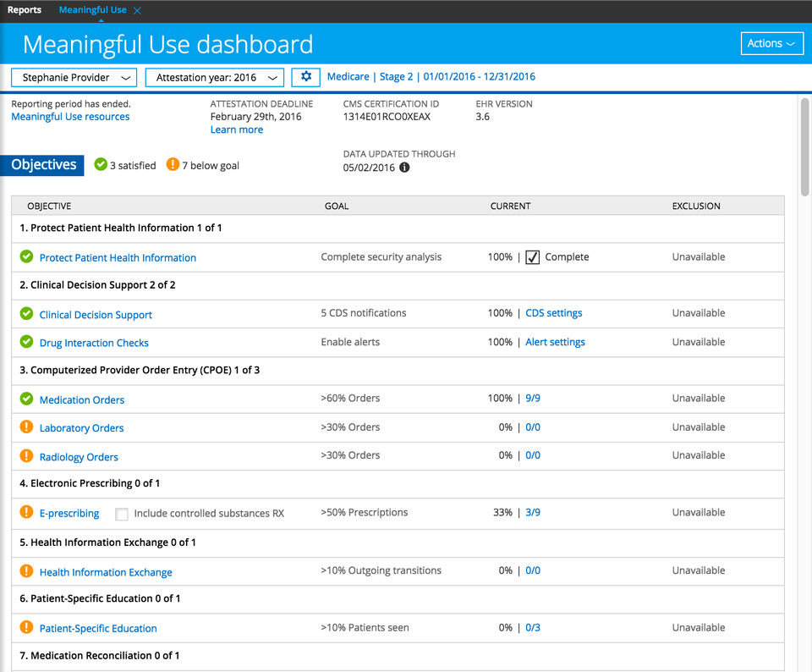Image resolution: width=812 pixels, height=672 pixels.
Task: Click orange warning icon beside E-prescribing
Action: pos(26,512)
